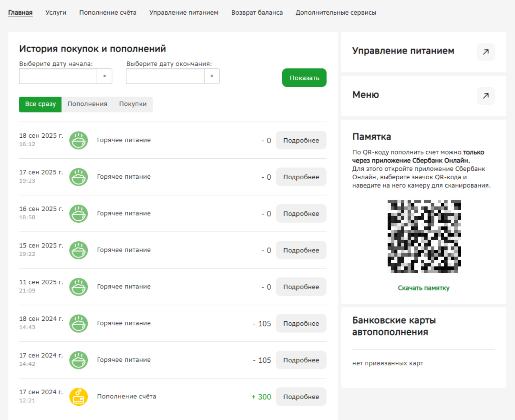Clear the start date field with ×

click(104, 76)
